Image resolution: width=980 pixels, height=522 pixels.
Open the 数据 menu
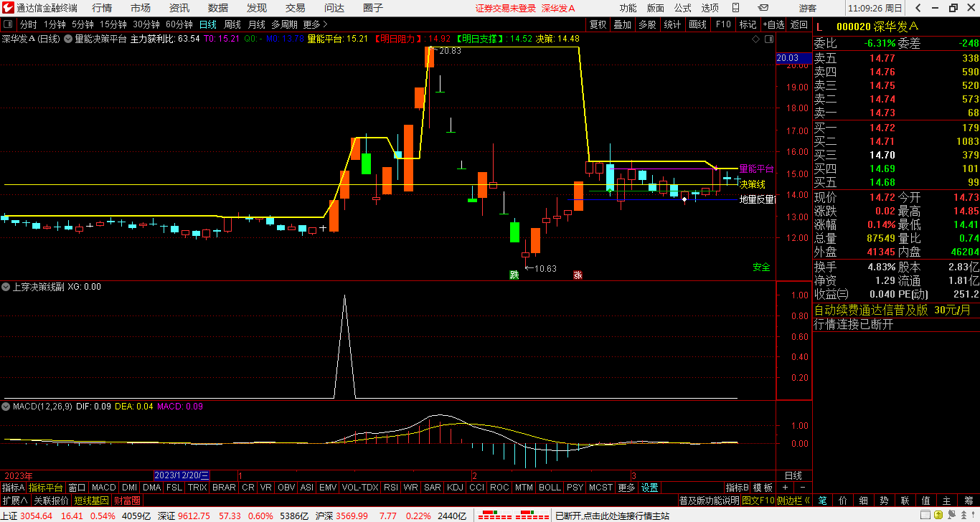tap(218, 8)
